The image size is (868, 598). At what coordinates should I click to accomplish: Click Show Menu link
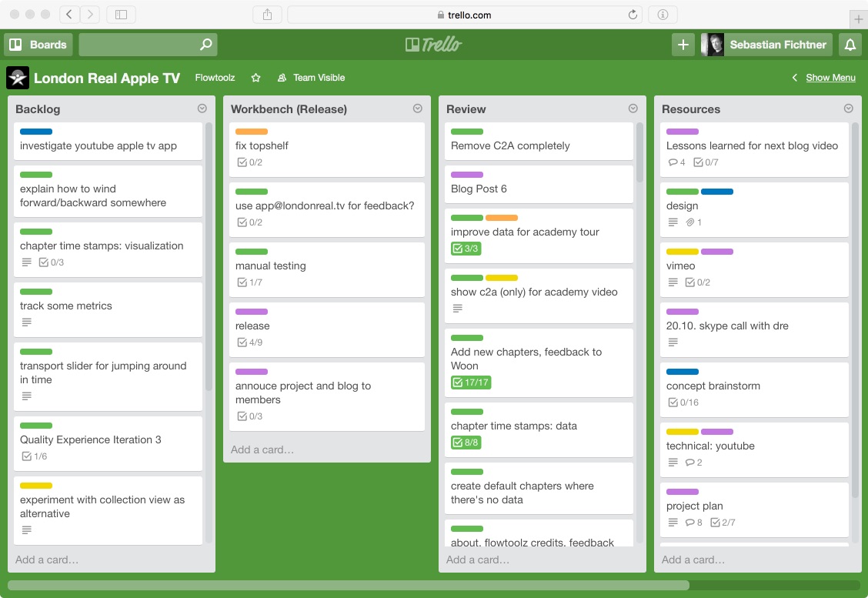830,78
